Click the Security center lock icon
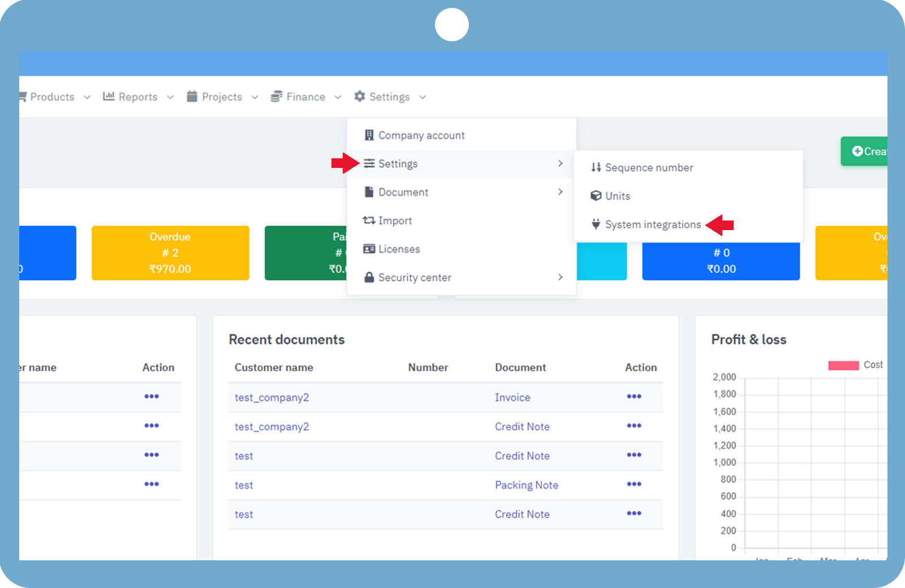 click(369, 277)
